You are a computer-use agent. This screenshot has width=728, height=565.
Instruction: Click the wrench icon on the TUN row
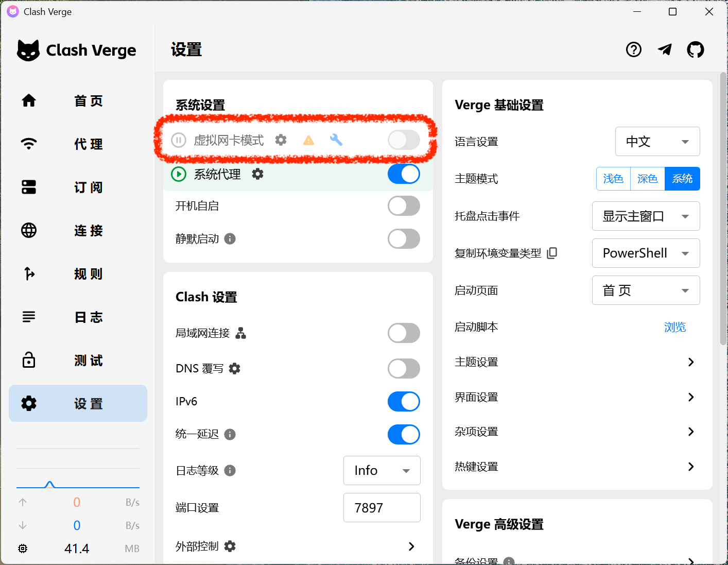(336, 140)
